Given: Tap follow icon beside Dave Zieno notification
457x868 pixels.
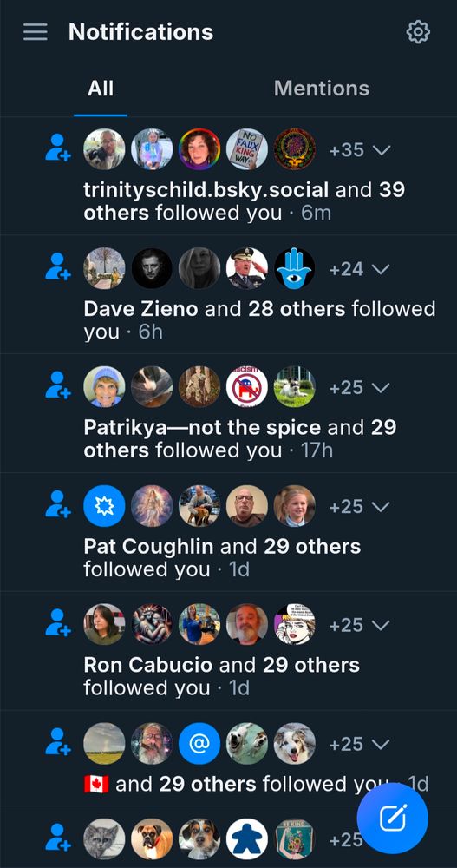Looking at the screenshot, I should pyautogui.click(x=58, y=266).
